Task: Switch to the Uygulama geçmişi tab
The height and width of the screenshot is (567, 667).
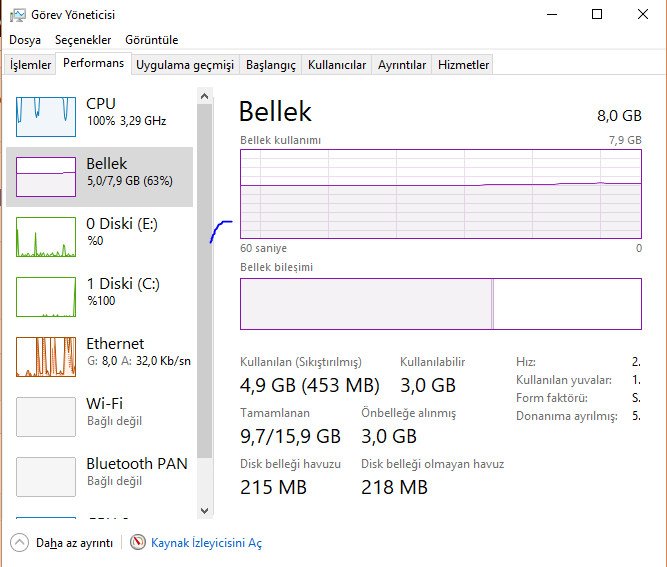Action: click(x=185, y=65)
